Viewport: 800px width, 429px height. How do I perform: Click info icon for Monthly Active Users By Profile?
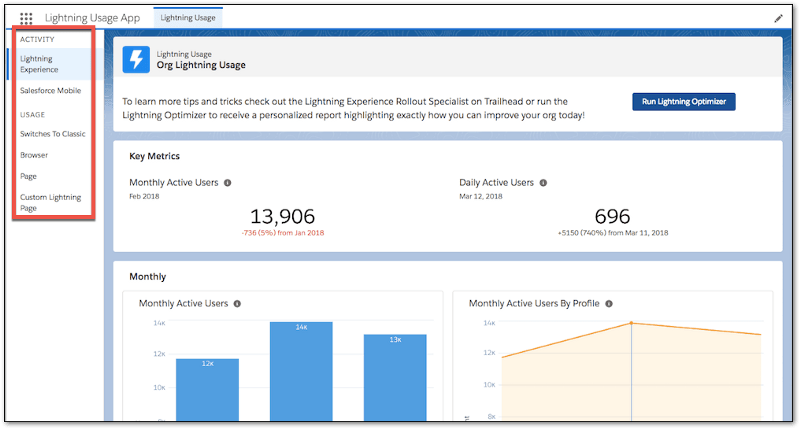609,304
